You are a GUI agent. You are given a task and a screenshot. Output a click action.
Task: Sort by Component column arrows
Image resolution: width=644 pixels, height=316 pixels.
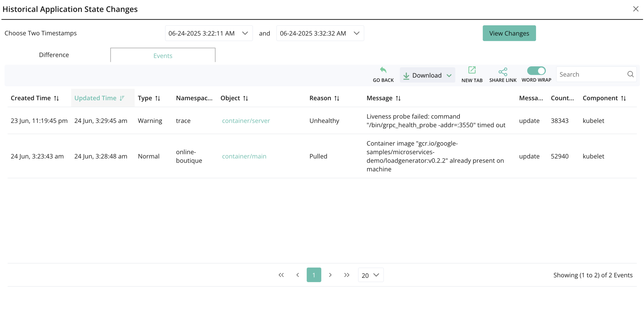[x=623, y=98]
